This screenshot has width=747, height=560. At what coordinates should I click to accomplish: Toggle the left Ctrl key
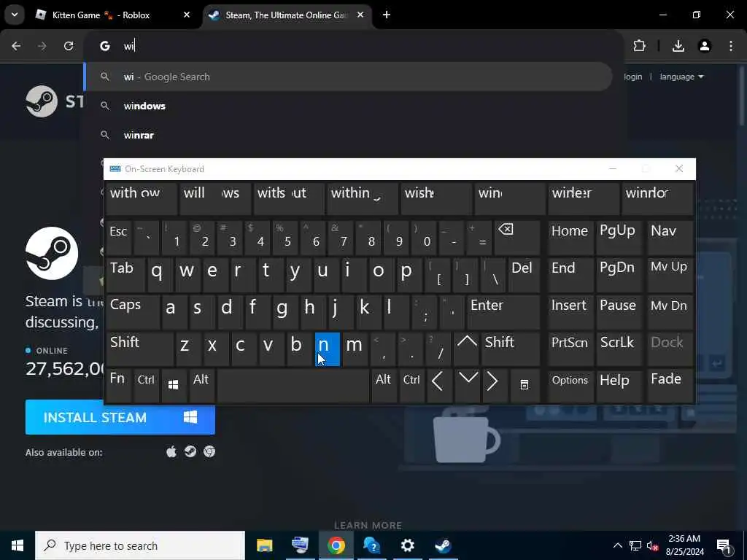pos(146,386)
